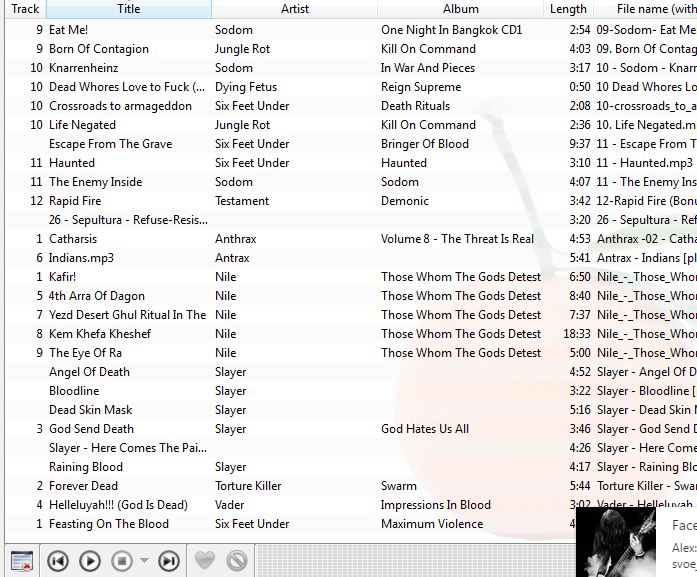The width and height of the screenshot is (697, 577).
Task: Select "Crossroads to armageddon" title
Action: (120, 106)
